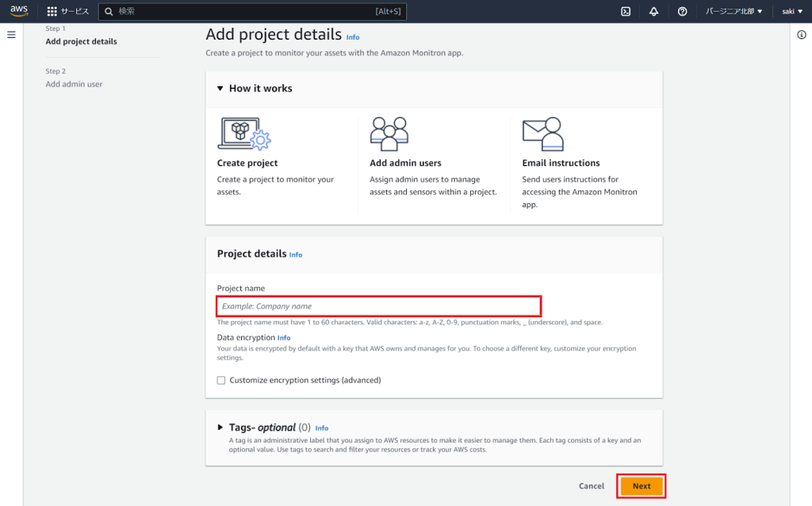Click the Project name input field
Viewport: 812px width, 506px height.
coord(378,306)
